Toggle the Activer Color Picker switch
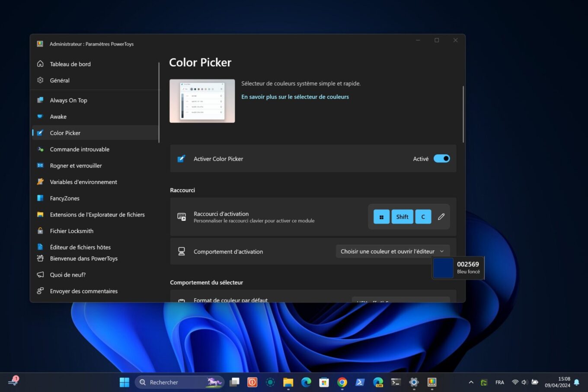The height and width of the screenshot is (392, 588). pos(441,159)
